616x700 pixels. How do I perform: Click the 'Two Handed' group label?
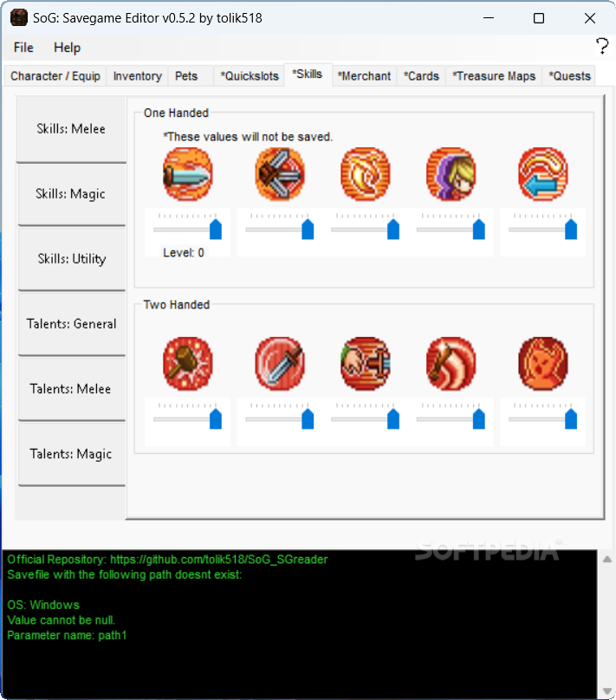click(177, 305)
